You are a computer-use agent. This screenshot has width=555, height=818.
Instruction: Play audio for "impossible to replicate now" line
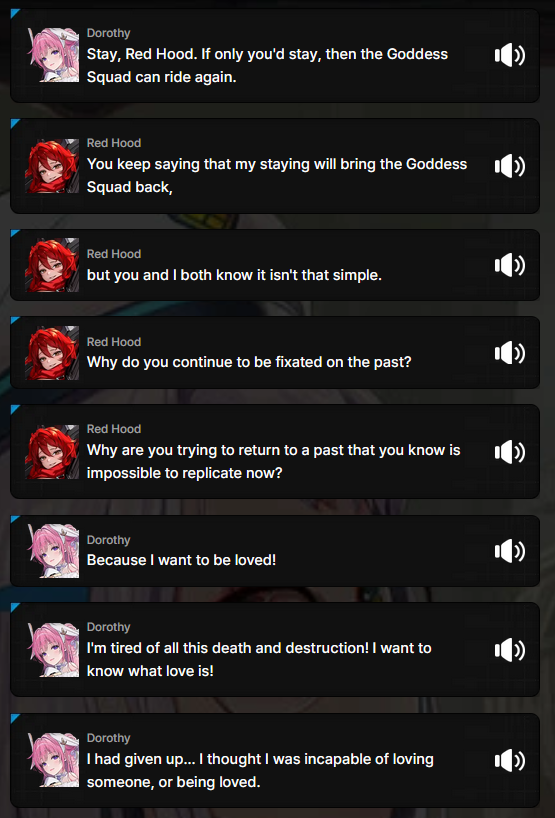(x=510, y=452)
